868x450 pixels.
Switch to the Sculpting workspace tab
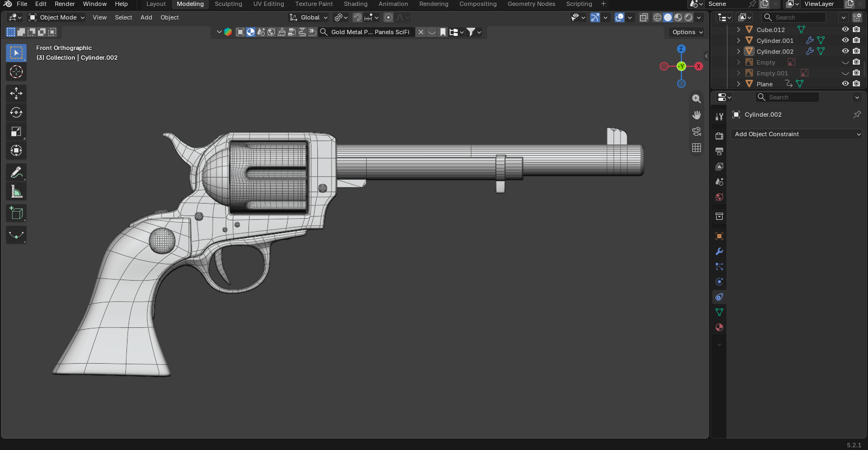(x=228, y=4)
